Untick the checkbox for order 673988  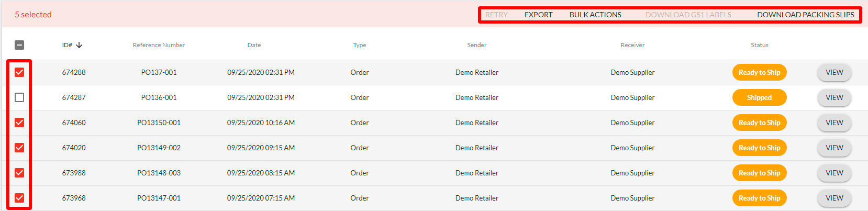(19, 173)
